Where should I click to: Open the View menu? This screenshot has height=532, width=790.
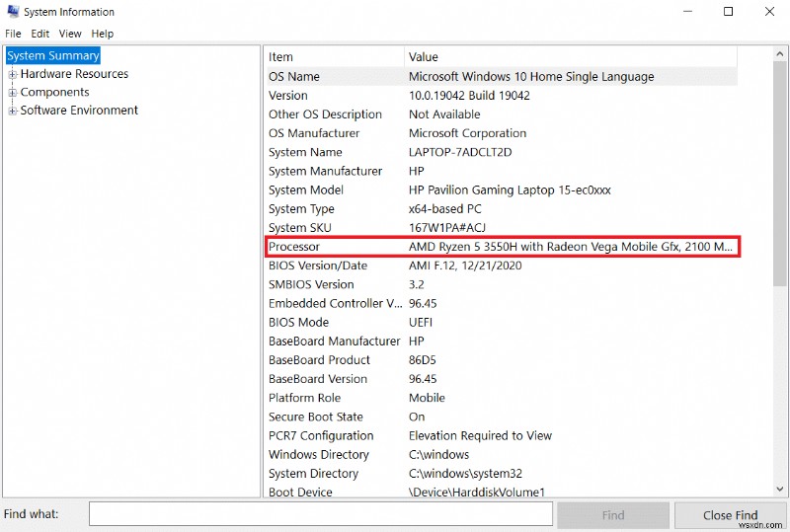click(70, 34)
